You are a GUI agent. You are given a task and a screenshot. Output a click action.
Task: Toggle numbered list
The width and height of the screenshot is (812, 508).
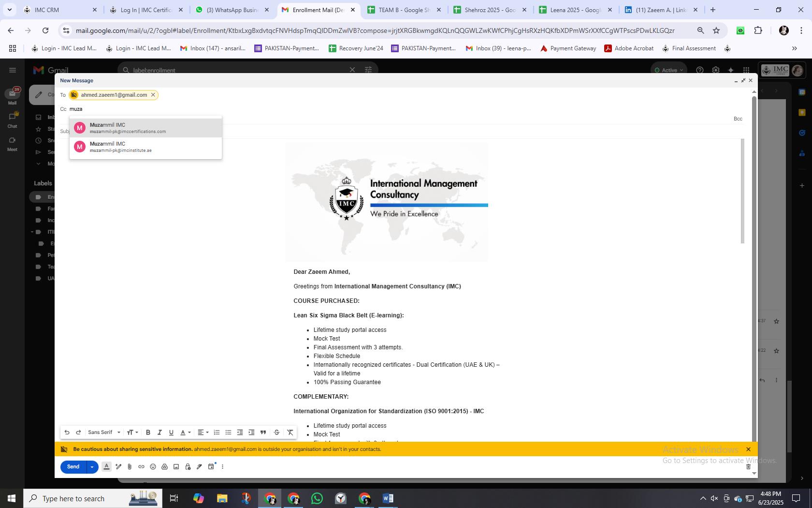tap(217, 433)
